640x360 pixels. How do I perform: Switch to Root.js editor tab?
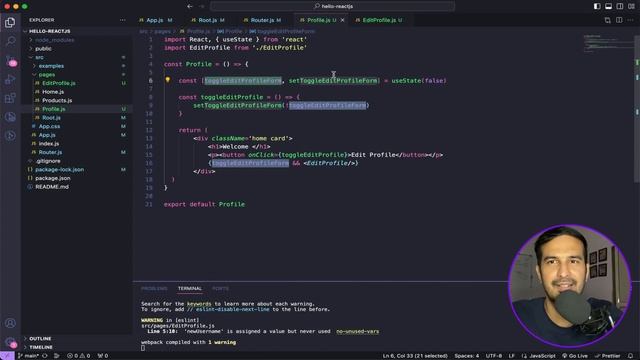208,20
